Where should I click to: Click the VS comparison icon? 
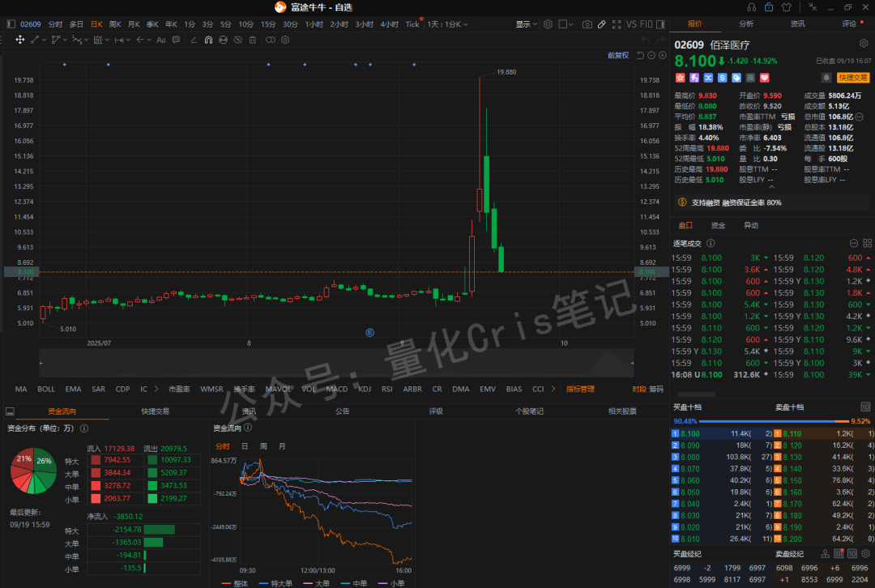(632, 23)
